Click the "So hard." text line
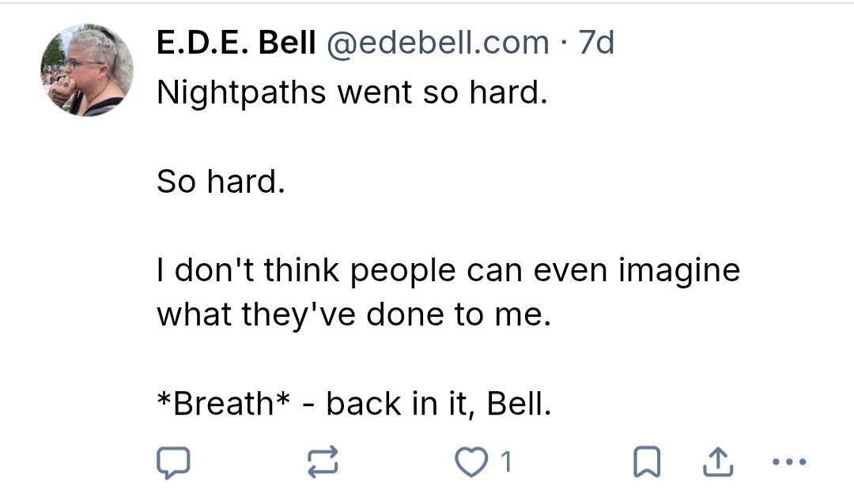Screen dimensions: 854x504 pyautogui.click(x=219, y=182)
